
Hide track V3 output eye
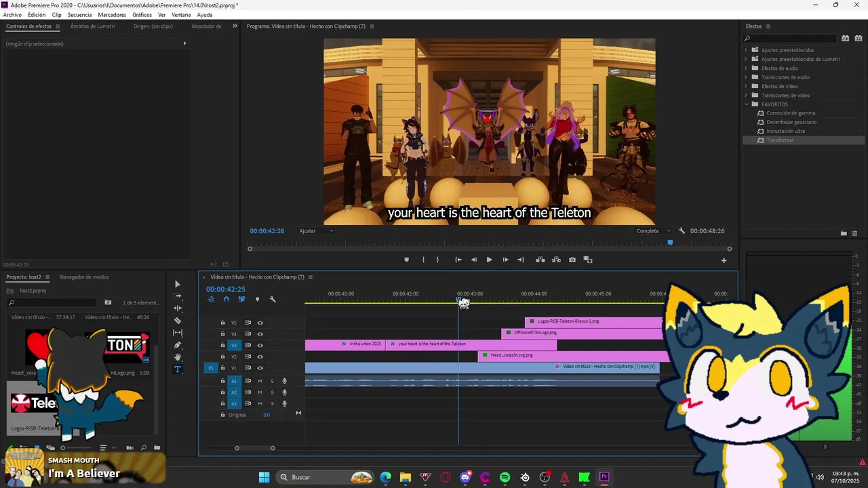pyautogui.click(x=260, y=346)
